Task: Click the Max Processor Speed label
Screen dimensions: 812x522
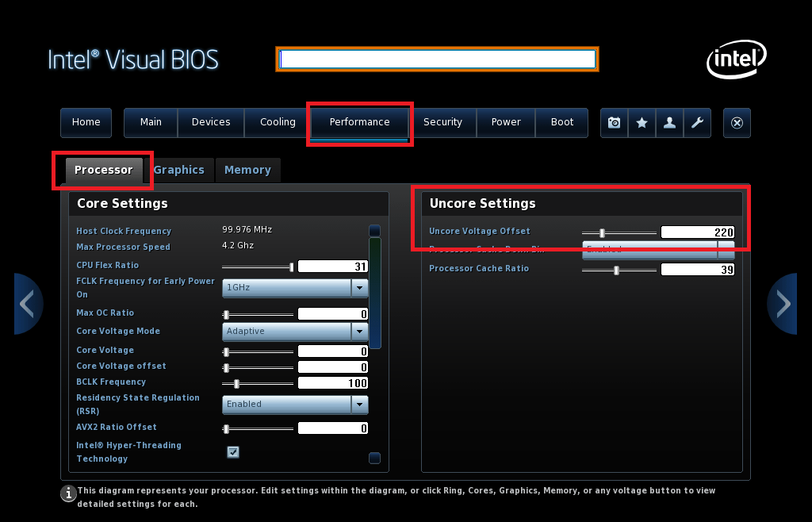Action: (123, 247)
